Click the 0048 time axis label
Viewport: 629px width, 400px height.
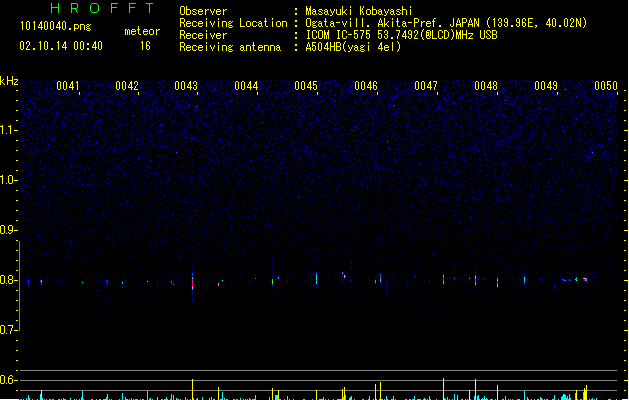486,86
